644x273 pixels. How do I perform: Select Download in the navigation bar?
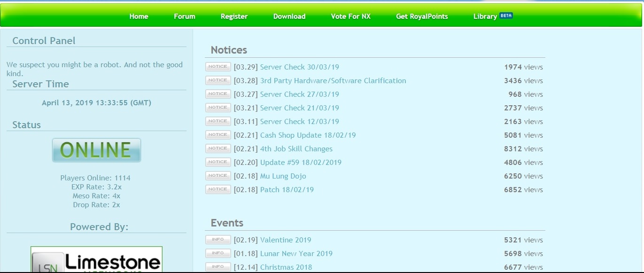pyautogui.click(x=289, y=16)
